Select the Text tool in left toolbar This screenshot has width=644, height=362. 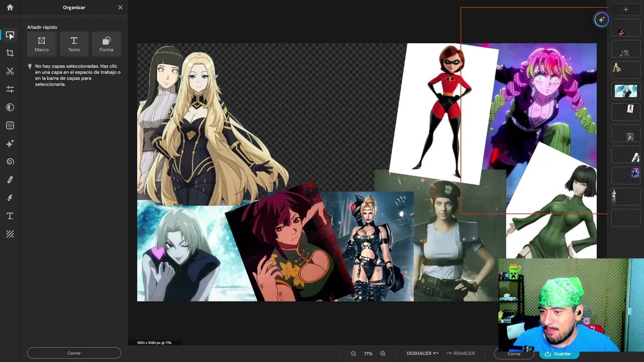coord(10,216)
